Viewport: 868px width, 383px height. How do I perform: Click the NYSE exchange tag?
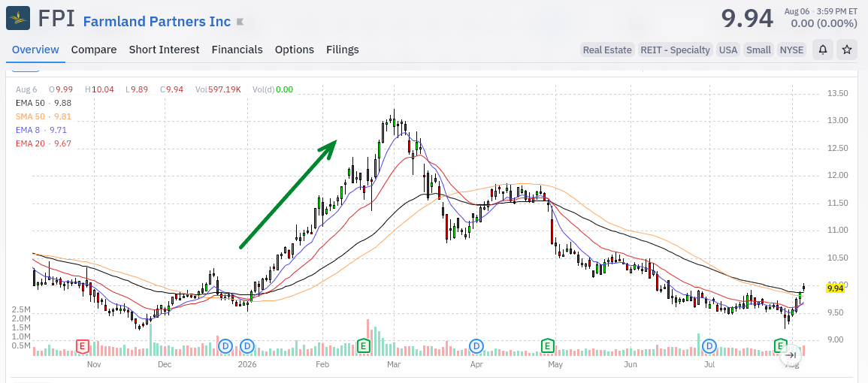(x=791, y=50)
